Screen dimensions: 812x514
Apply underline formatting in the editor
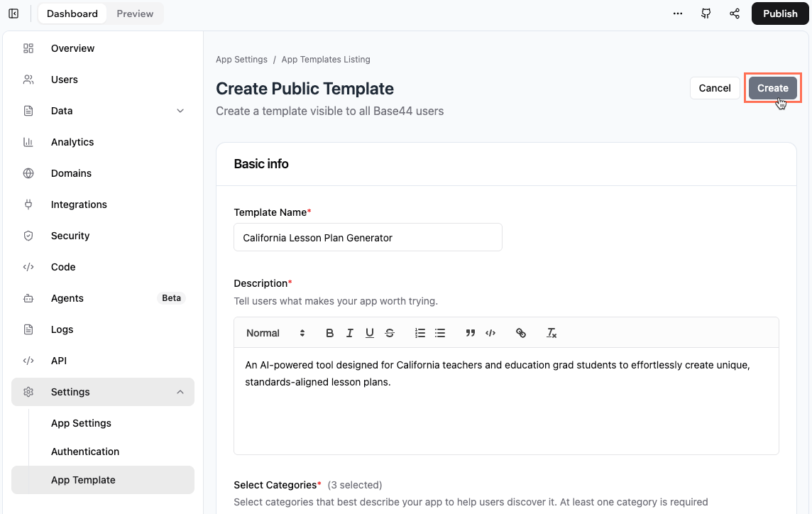point(369,332)
